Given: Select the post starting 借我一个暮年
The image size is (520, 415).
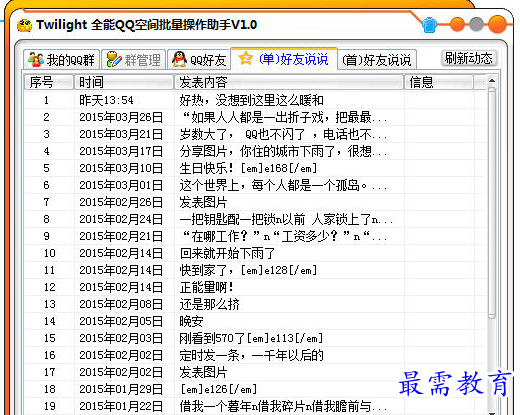Looking at the screenshot, I should click(x=283, y=406).
